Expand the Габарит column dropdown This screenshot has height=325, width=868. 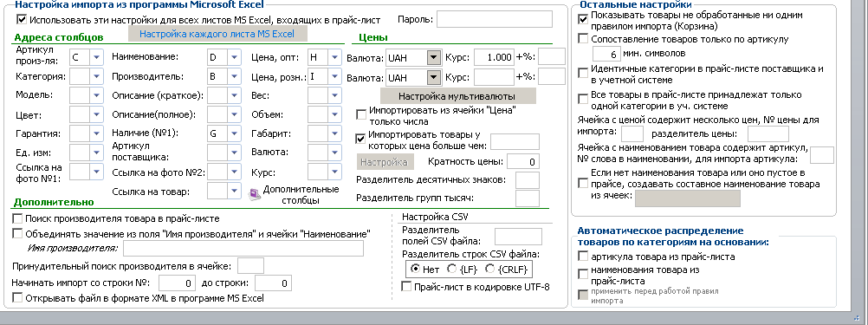[x=334, y=133]
